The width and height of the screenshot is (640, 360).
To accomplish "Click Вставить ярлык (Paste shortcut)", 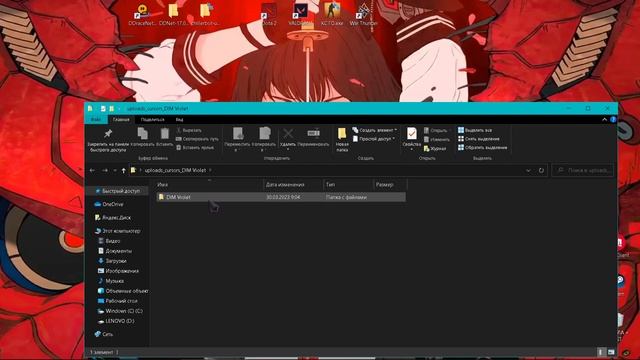I will point(195,148).
